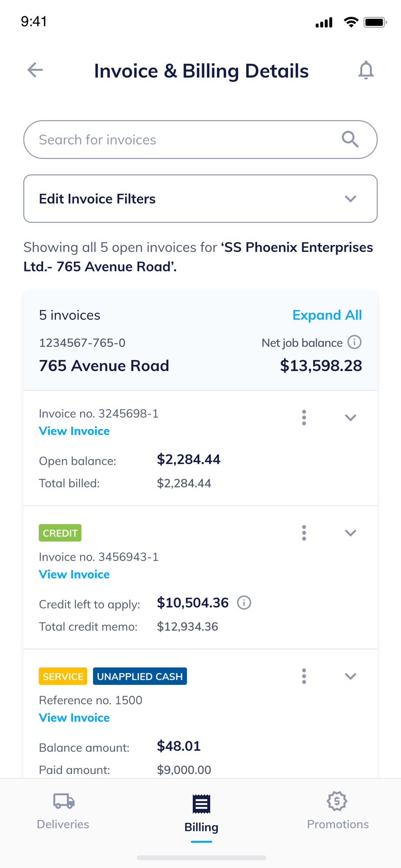Screen dimensions: 401x868
Task: Tap the back arrow icon
Action: [x=35, y=70]
